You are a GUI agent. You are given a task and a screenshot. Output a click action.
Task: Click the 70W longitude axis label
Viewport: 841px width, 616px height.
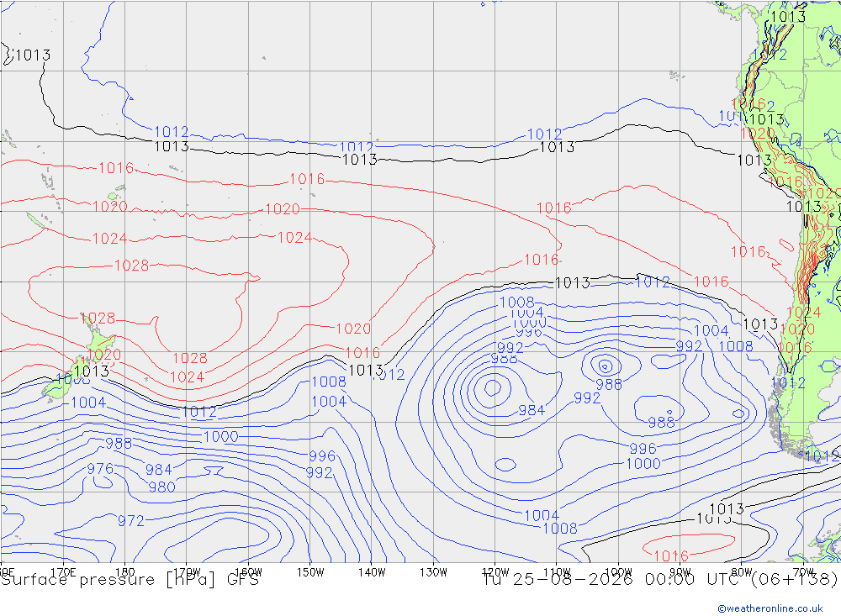(x=803, y=572)
